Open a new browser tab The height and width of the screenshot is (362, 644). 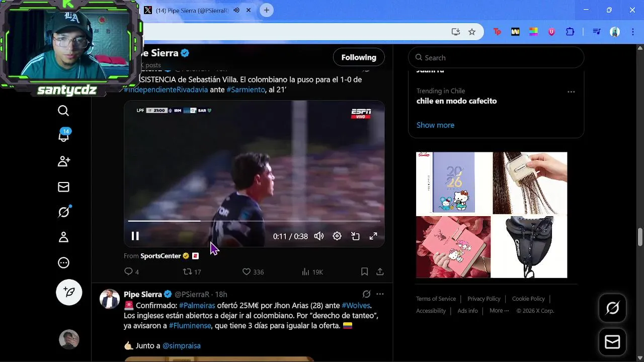pos(267,10)
